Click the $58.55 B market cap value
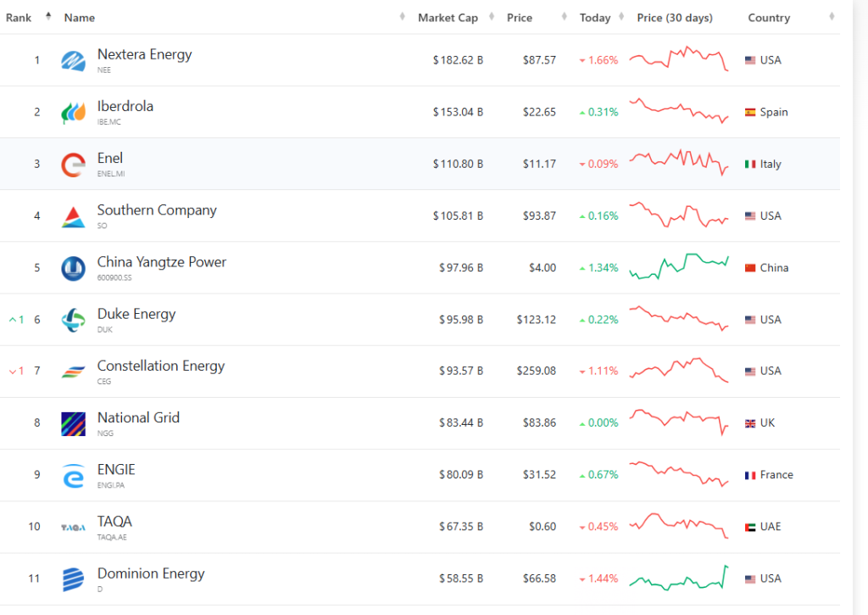The image size is (868, 615). tap(461, 579)
